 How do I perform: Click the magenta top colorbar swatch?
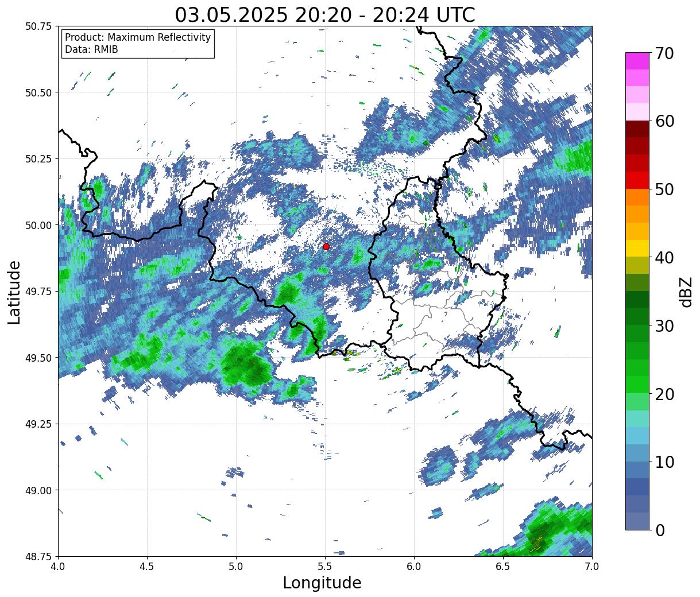click(637, 61)
